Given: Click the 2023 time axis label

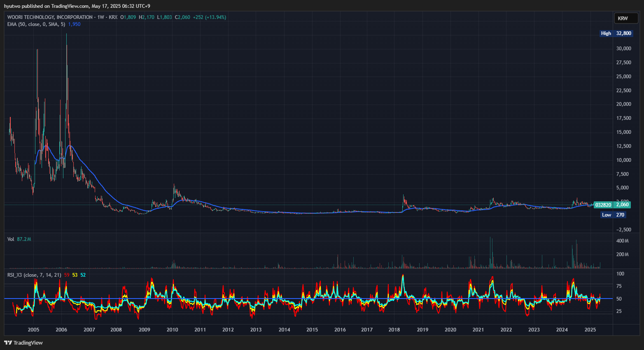Looking at the screenshot, I should (534, 330).
